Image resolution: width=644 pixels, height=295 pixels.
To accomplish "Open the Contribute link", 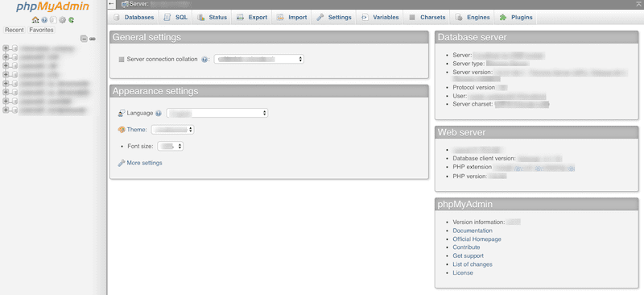I will [x=466, y=247].
